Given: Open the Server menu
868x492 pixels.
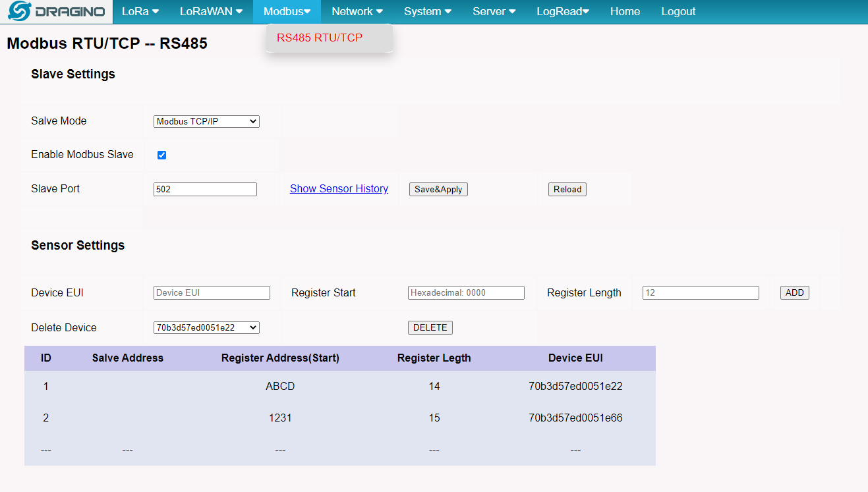Looking at the screenshot, I should click(494, 11).
